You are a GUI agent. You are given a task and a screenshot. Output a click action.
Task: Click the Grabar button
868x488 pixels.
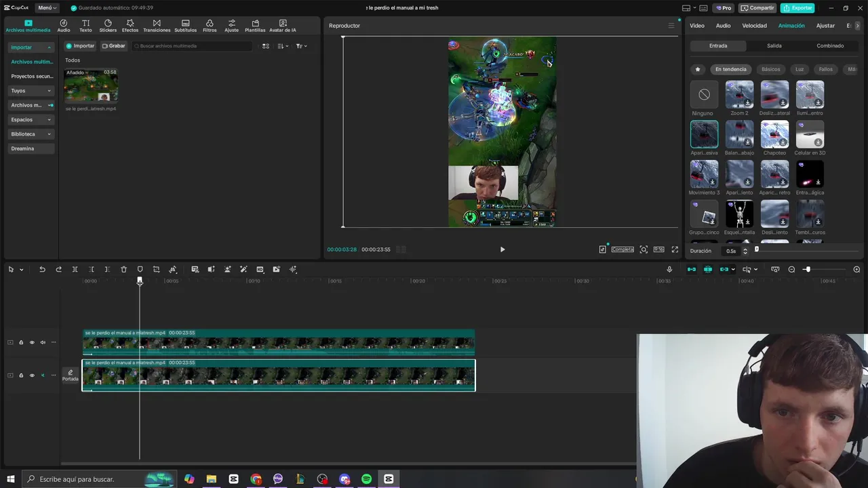[x=113, y=46]
